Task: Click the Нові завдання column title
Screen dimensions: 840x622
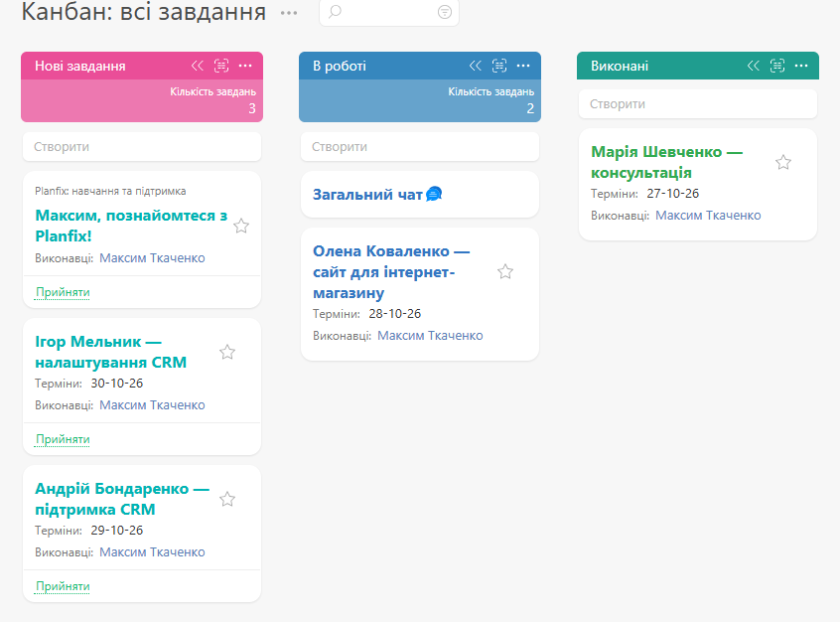Action: [x=79, y=66]
